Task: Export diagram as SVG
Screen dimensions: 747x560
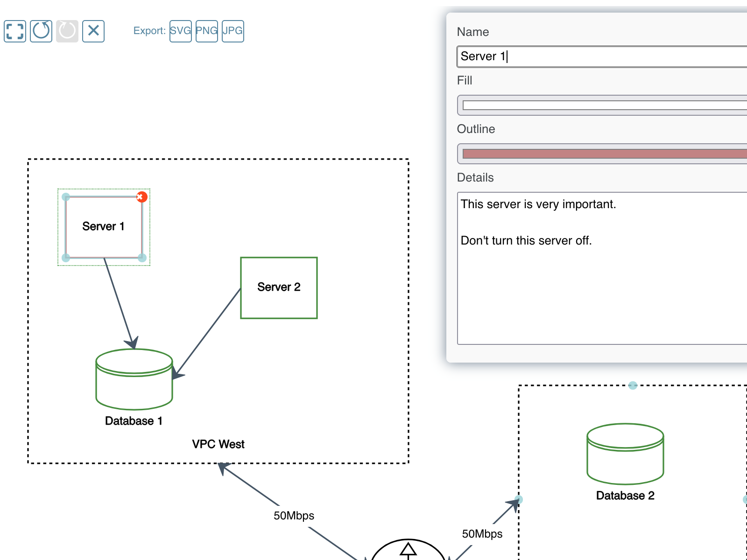Action: 181,31
